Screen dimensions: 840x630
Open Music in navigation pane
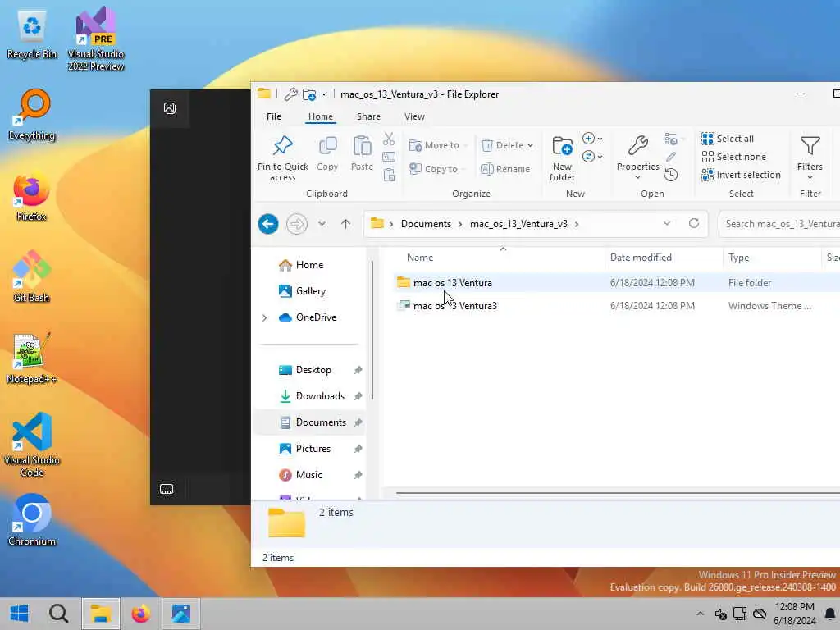coord(301,475)
